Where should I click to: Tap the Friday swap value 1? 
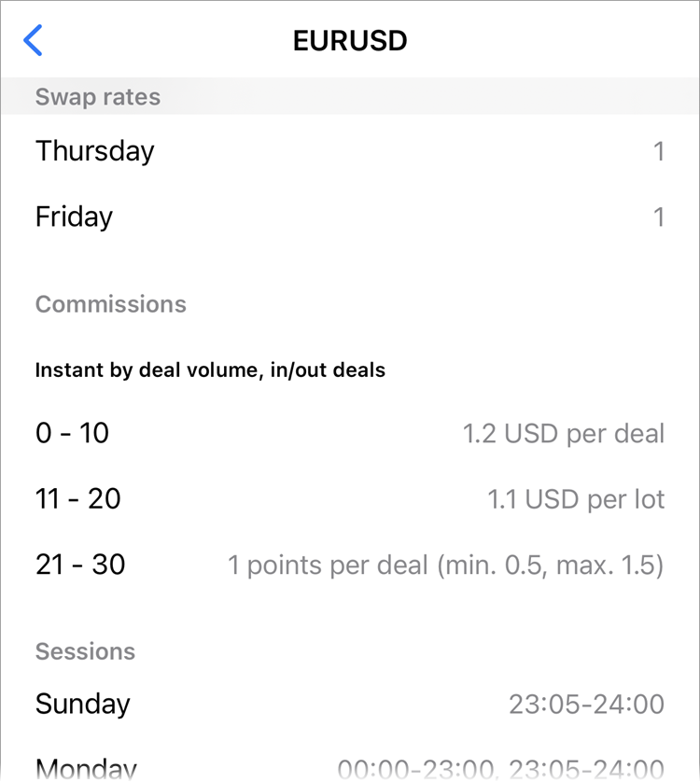click(x=658, y=217)
